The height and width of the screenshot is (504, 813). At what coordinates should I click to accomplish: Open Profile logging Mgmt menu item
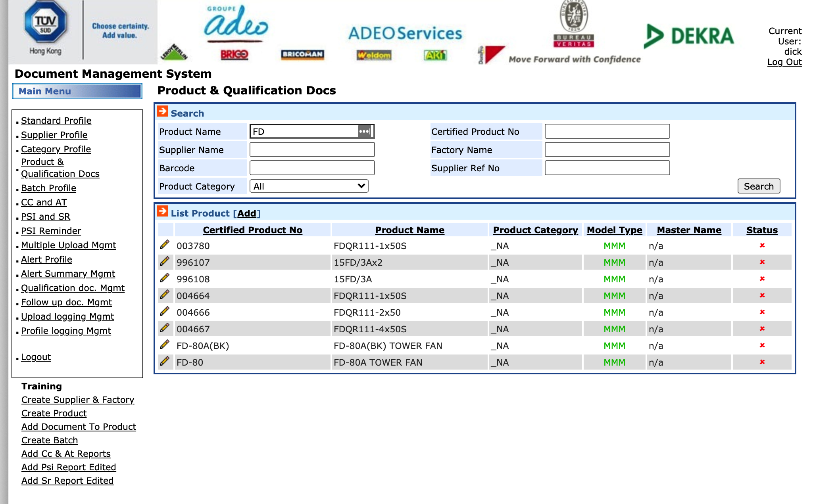(x=66, y=331)
